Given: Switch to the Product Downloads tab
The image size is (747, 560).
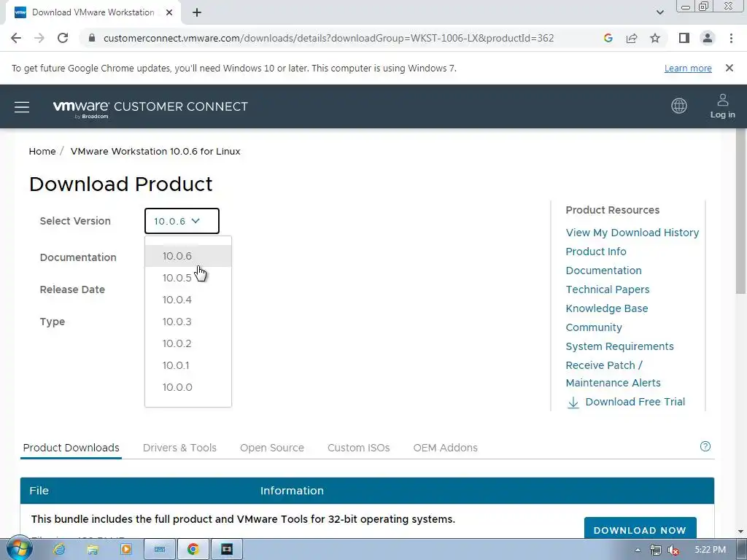Looking at the screenshot, I should (71, 448).
